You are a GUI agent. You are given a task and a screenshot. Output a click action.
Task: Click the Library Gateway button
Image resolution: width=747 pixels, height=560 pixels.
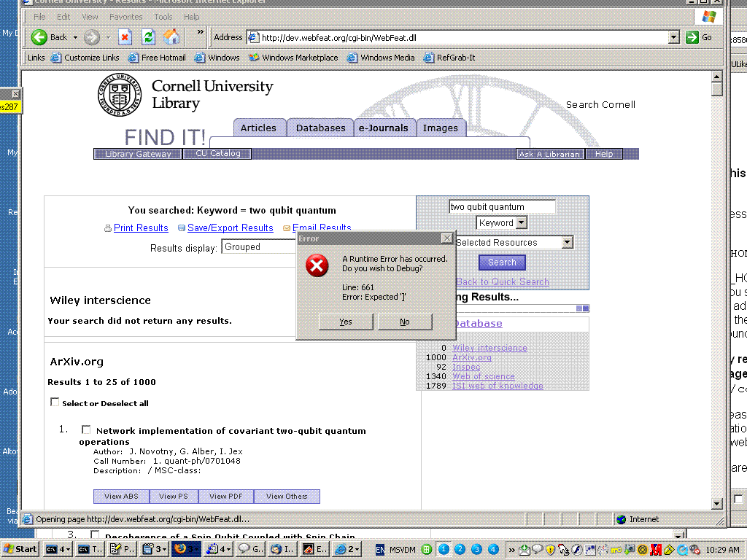pos(138,154)
